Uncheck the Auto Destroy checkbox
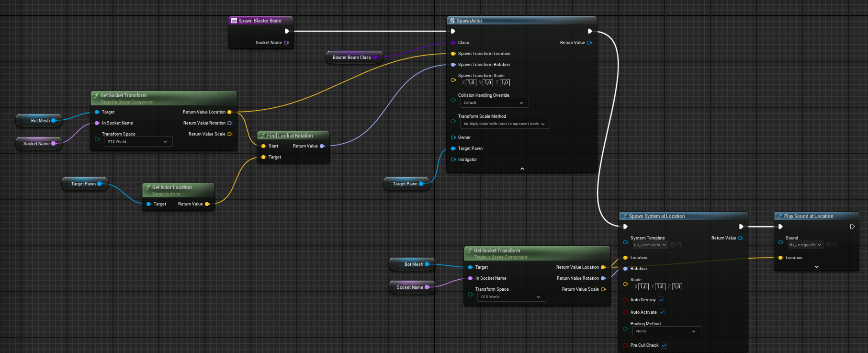Viewport: 868px width, 353px height. tap(661, 300)
